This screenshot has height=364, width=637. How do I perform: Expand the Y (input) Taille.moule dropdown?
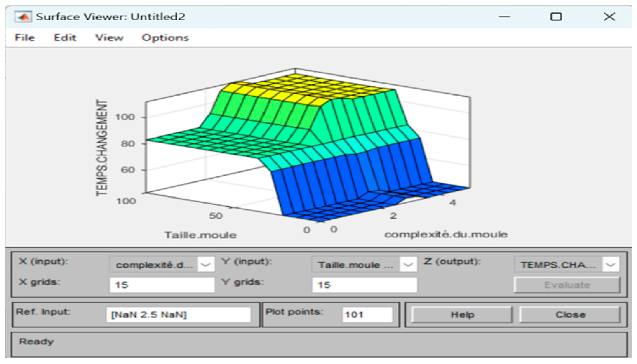click(x=408, y=265)
